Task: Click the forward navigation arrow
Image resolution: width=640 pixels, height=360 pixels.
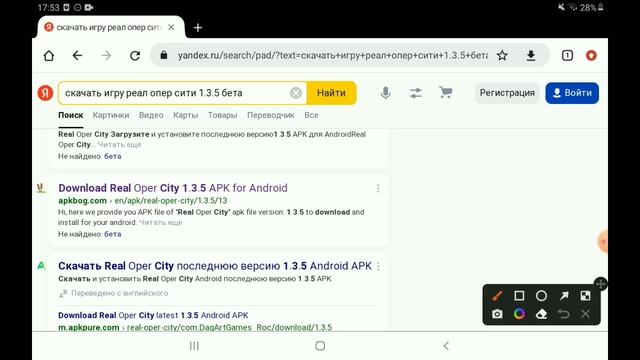Action: (x=106, y=56)
